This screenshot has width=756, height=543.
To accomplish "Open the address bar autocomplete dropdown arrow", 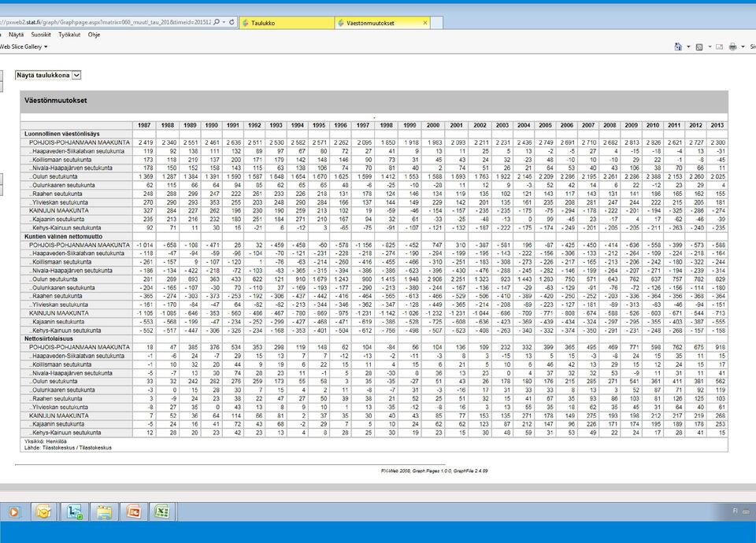I will coord(224,22).
